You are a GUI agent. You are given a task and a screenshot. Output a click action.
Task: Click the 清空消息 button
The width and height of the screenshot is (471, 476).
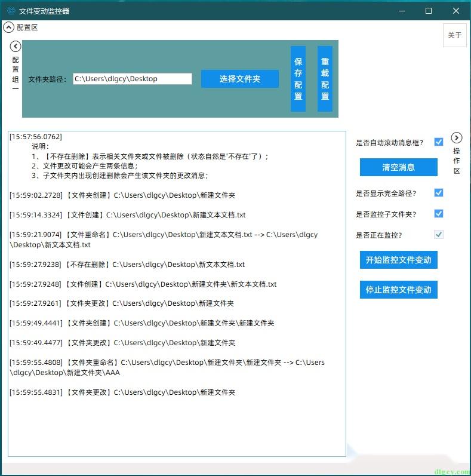click(398, 167)
